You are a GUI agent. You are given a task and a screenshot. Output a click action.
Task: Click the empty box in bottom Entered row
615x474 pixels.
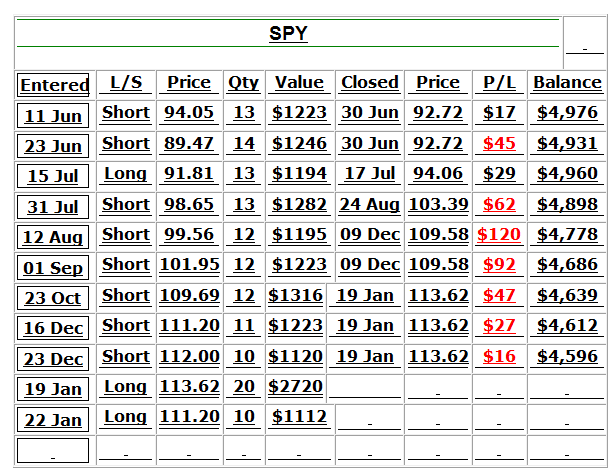(x=54, y=451)
